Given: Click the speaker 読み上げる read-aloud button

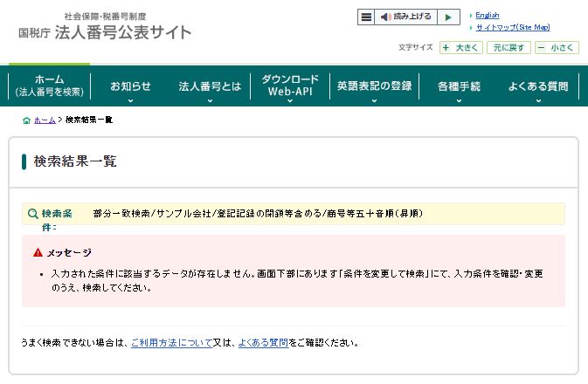Looking at the screenshot, I should tap(405, 17).
